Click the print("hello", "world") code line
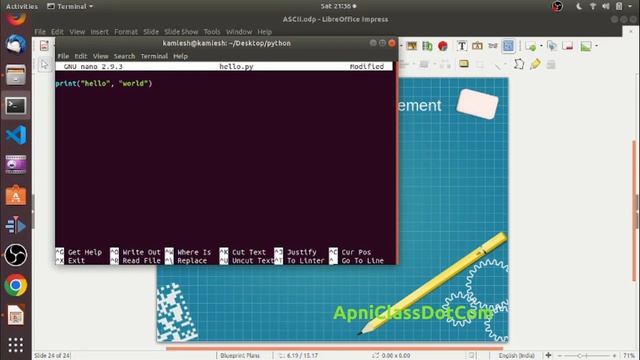Image resolution: width=640 pixels, height=360 pixels. pyautogui.click(x=104, y=83)
